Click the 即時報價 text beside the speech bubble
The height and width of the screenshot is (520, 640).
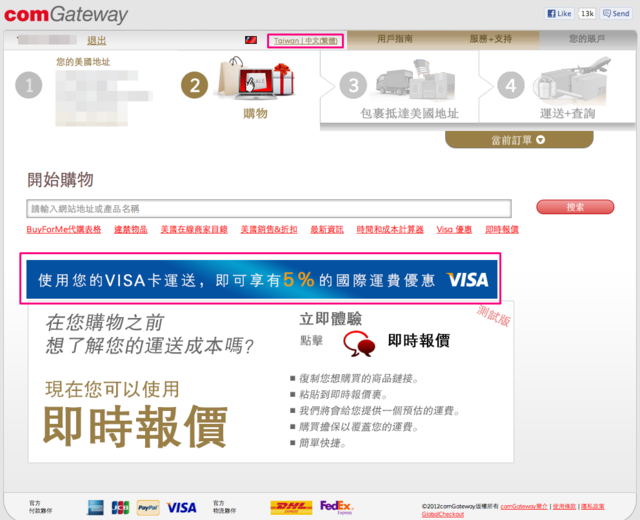click(x=419, y=340)
